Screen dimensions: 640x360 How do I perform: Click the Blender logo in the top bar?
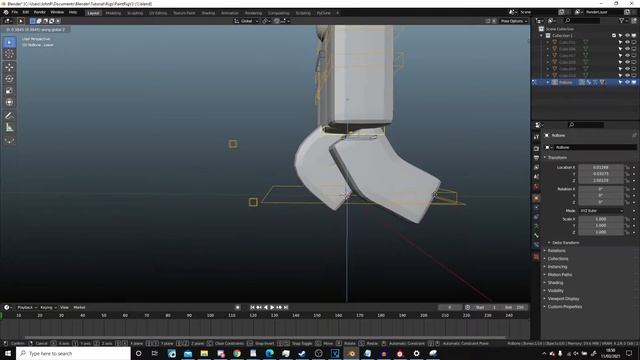click(6, 12)
